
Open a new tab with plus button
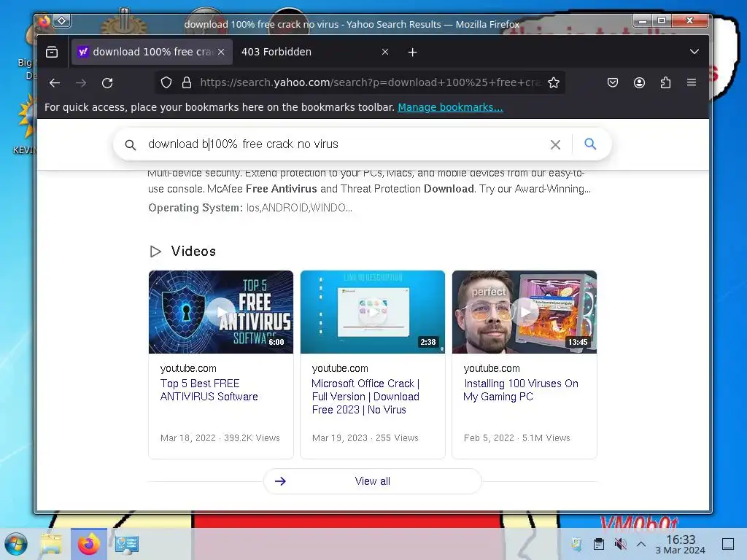click(x=413, y=52)
